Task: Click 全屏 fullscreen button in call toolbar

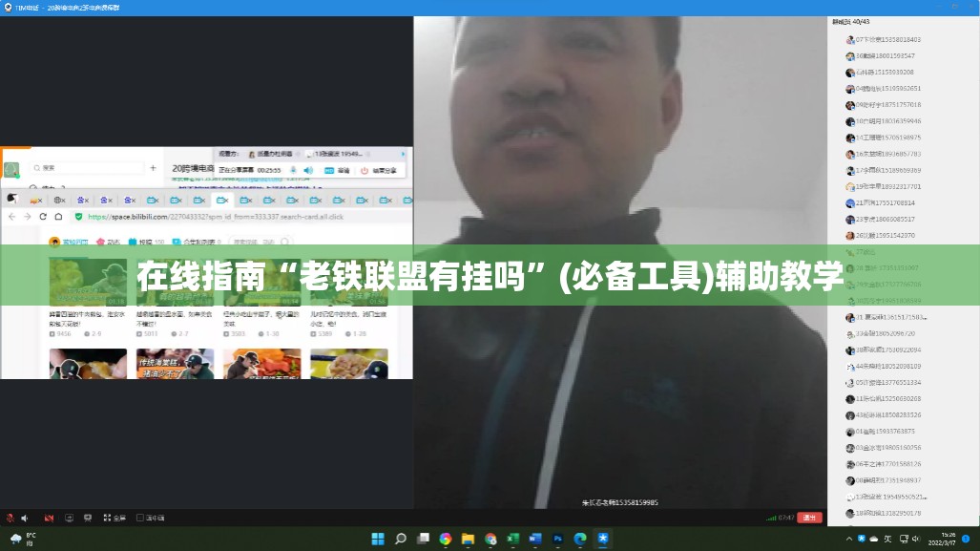Action: pos(115,518)
